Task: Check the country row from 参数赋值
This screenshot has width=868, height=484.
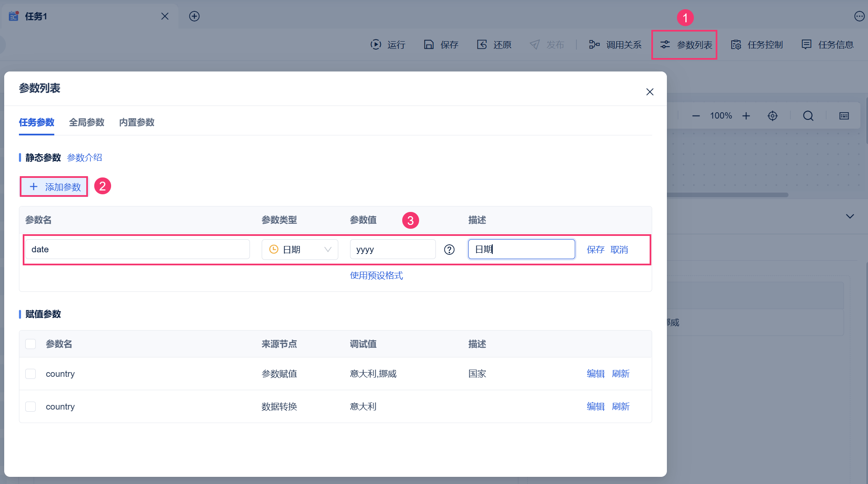Action: pyautogui.click(x=31, y=374)
